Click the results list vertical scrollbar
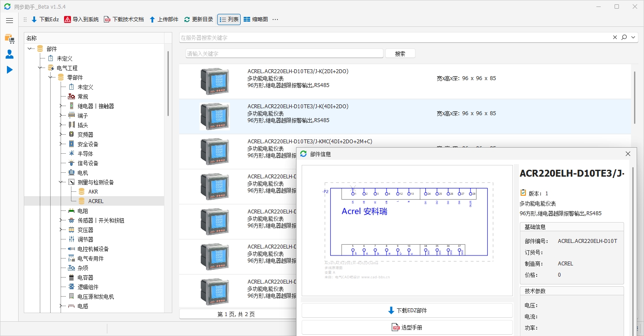 pyautogui.click(x=634, y=97)
